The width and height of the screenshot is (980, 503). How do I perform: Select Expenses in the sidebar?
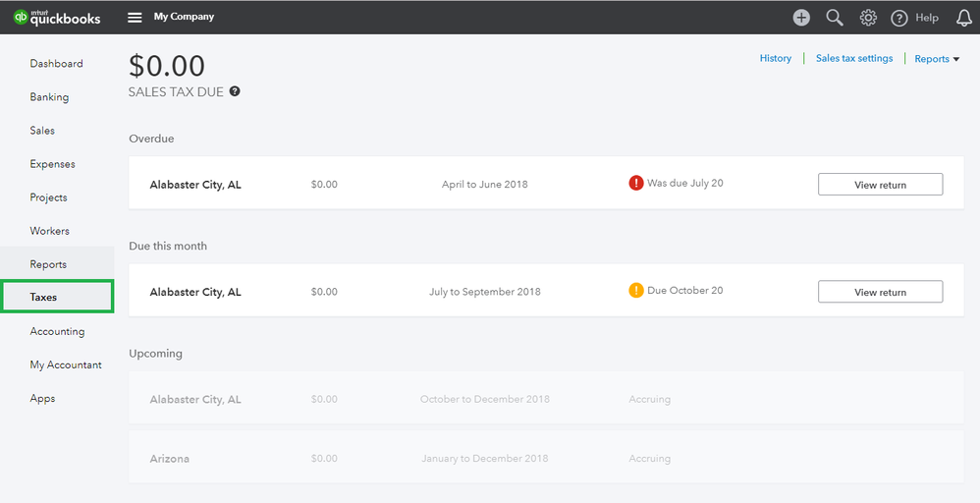point(52,164)
